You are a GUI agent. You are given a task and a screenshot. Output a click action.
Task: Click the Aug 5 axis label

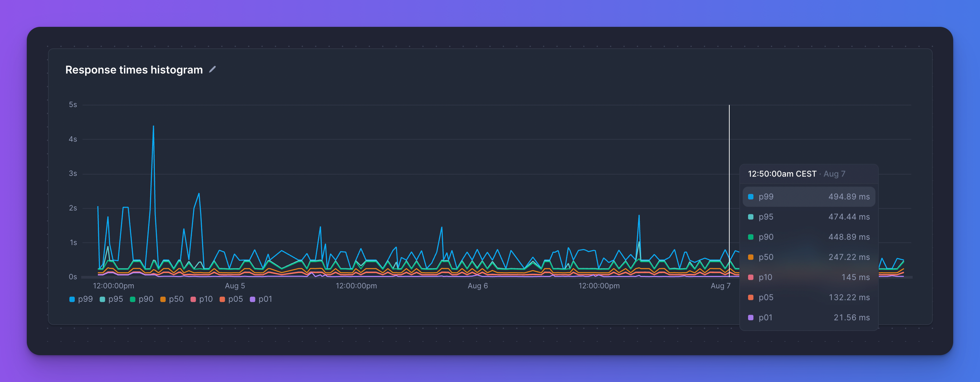pyautogui.click(x=235, y=286)
